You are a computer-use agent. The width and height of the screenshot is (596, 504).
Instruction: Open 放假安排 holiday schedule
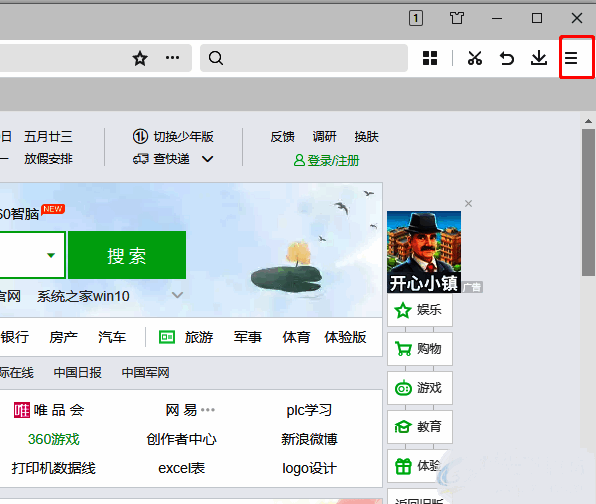pos(48,159)
